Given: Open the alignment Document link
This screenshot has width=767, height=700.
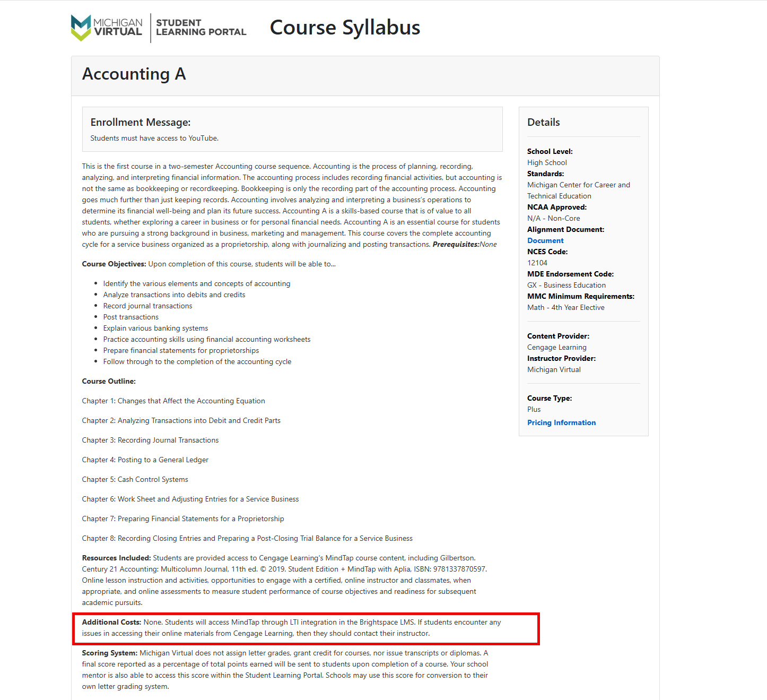Looking at the screenshot, I should tap(545, 240).
